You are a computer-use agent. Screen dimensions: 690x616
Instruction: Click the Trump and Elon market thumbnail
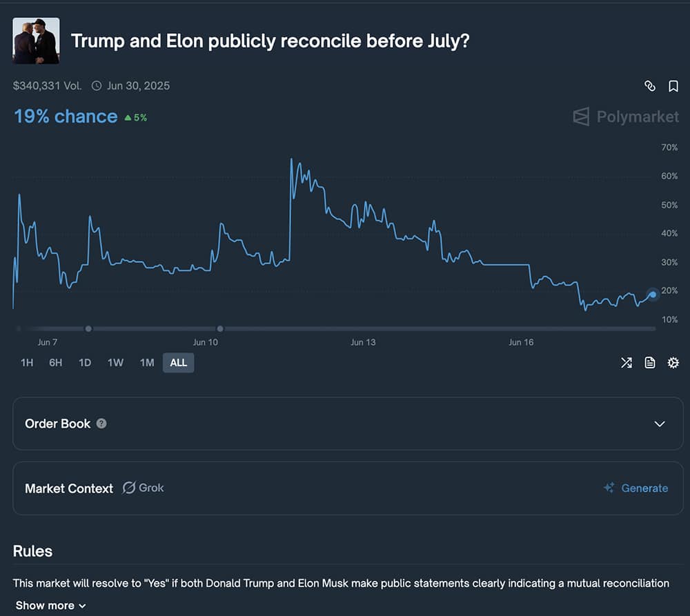(x=36, y=40)
